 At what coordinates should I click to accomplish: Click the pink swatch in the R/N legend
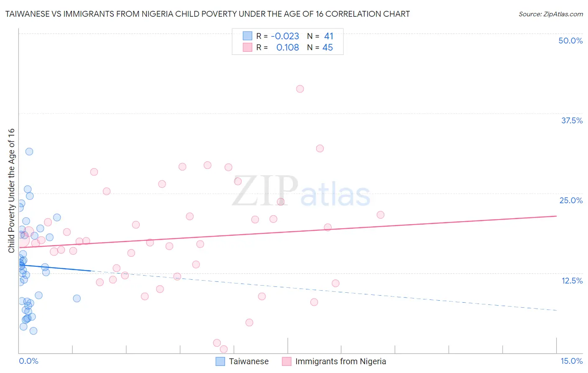[x=248, y=48]
